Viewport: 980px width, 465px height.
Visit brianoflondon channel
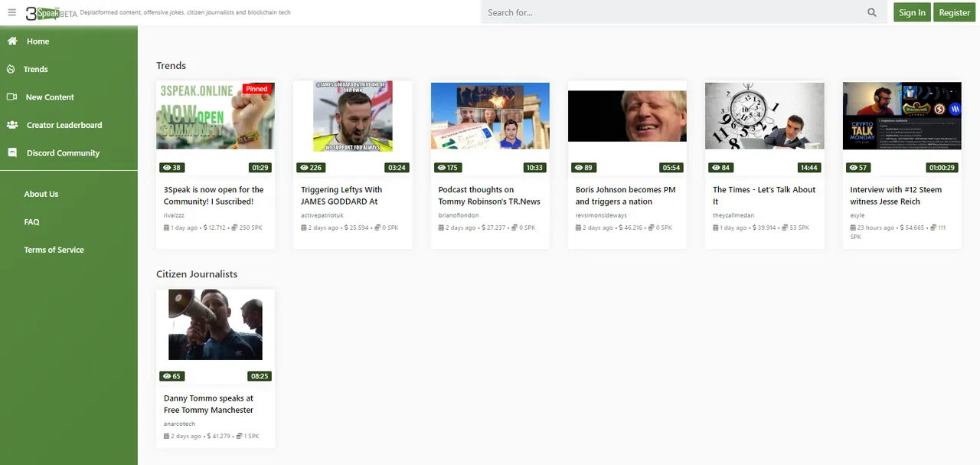459,215
